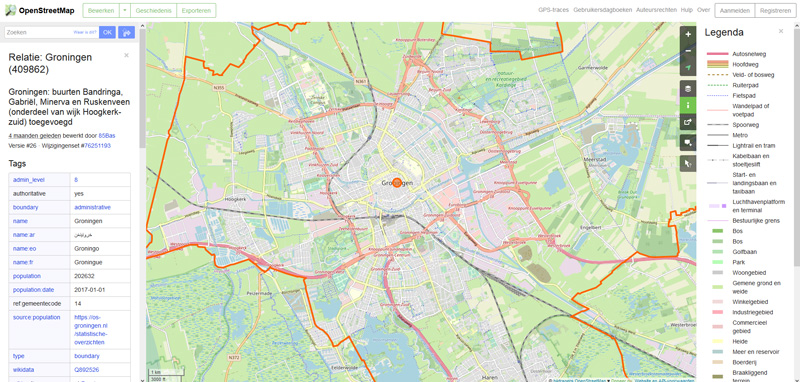Activate the query features tool

pos(688,163)
